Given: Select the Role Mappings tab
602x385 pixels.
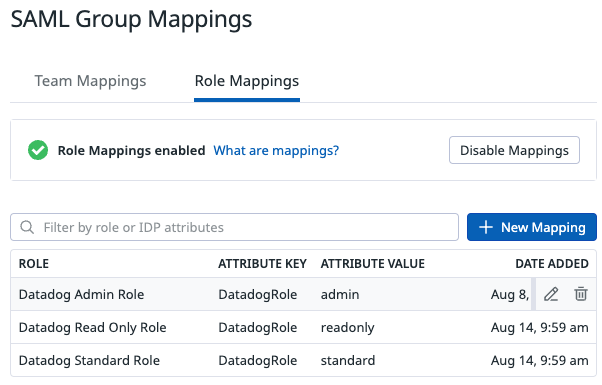Looking at the screenshot, I should tap(247, 81).
